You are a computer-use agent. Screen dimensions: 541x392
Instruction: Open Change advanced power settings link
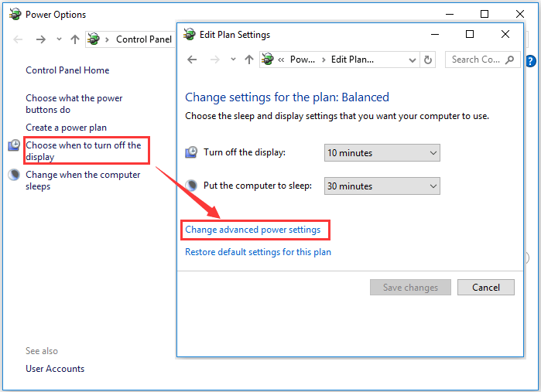tap(252, 230)
